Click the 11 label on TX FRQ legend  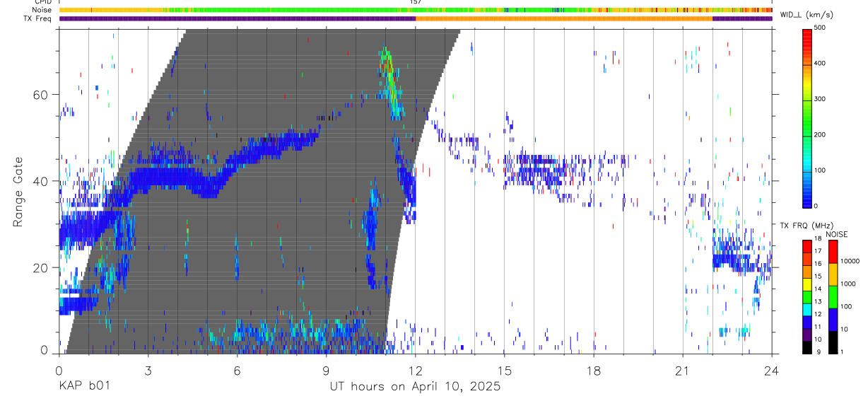point(819,327)
